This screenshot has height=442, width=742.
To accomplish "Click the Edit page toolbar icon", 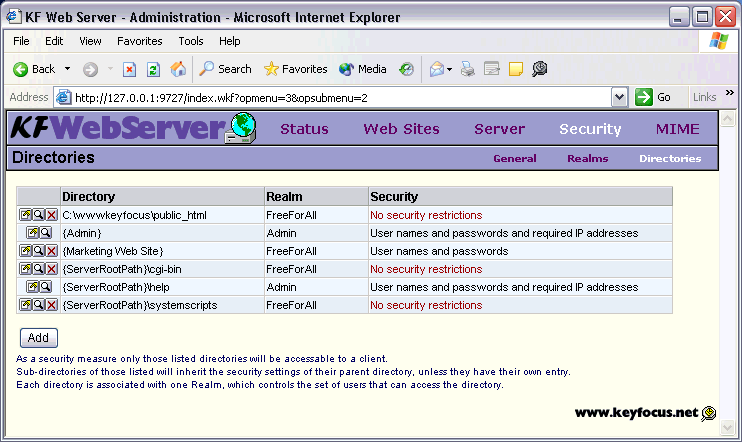I will 492,69.
